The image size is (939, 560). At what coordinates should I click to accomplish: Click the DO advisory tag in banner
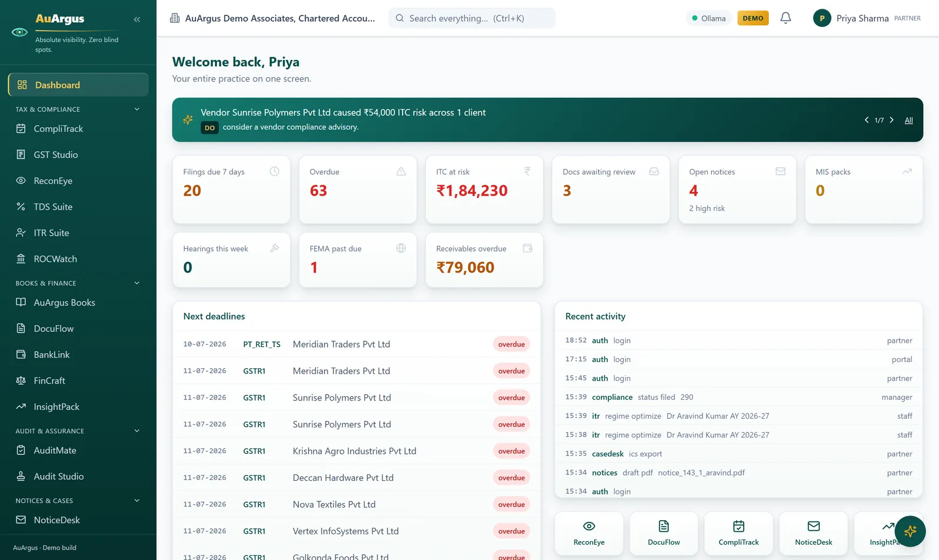click(210, 128)
